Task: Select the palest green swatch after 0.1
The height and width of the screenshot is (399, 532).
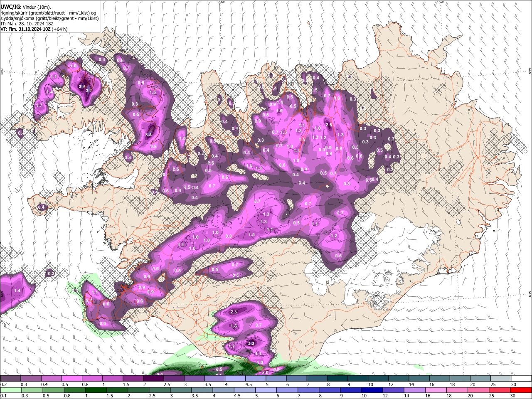Action: 10,390
